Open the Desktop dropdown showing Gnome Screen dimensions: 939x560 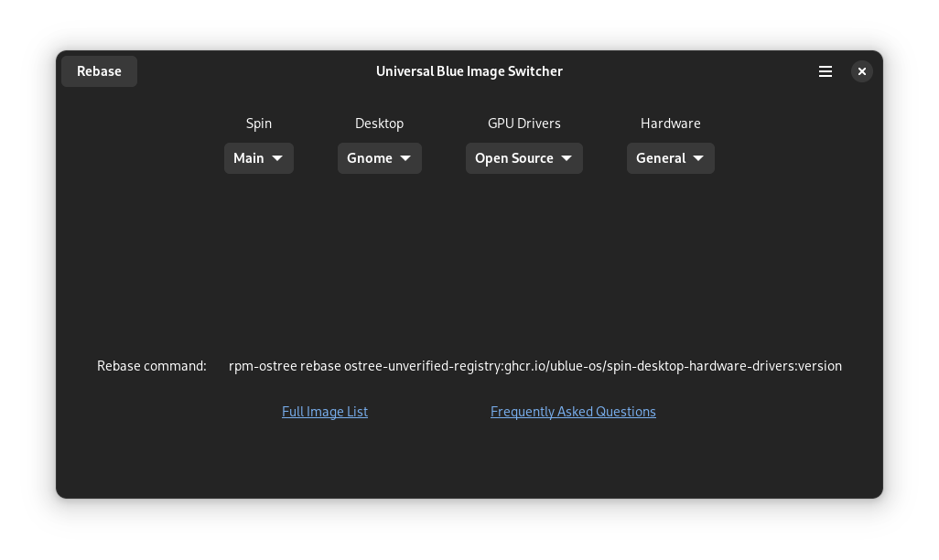(380, 158)
